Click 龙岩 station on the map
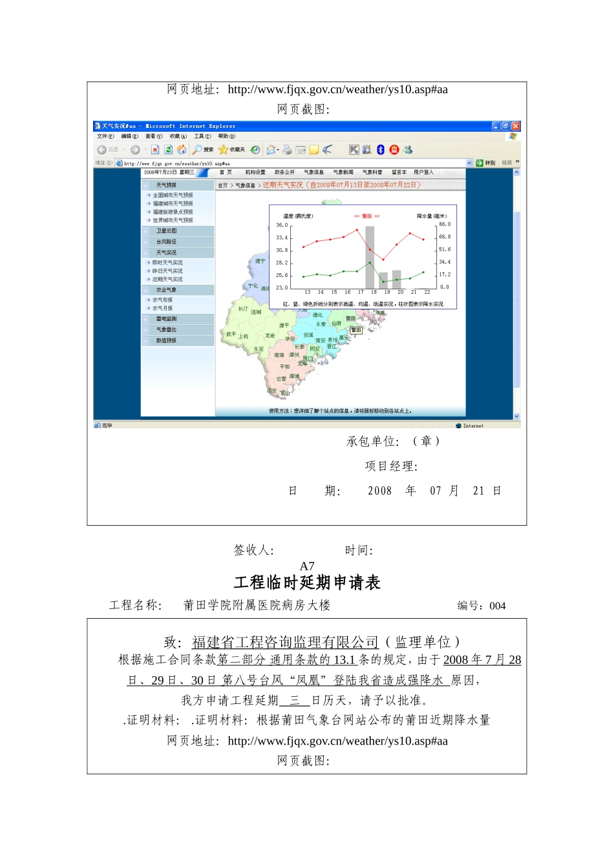This screenshot has width=614, height=868. point(270,335)
